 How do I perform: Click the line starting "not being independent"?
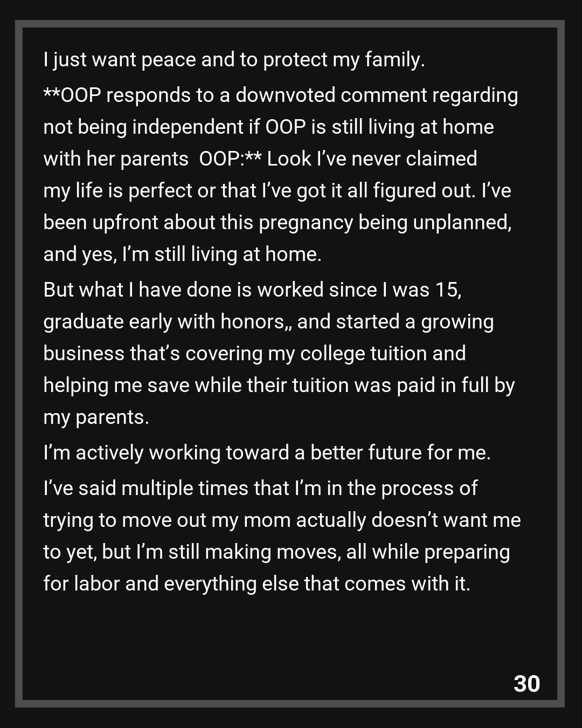[x=268, y=127]
